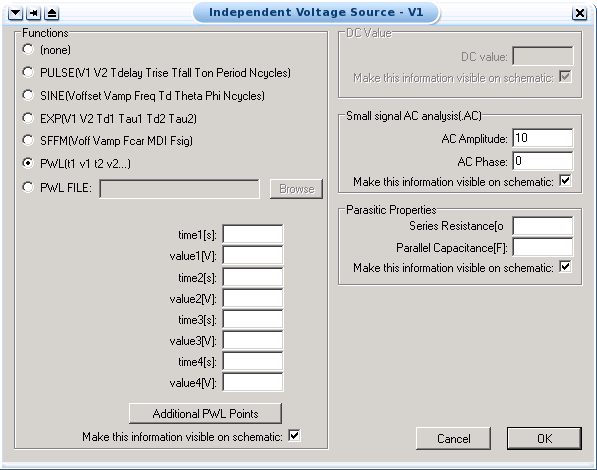Click the Parallel Capacitance[F] field
597x470 pixels.
[543, 247]
